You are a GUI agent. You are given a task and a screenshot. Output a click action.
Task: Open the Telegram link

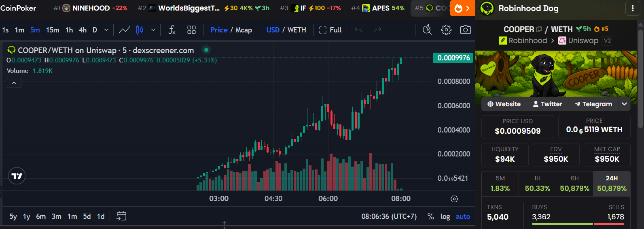coord(593,104)
